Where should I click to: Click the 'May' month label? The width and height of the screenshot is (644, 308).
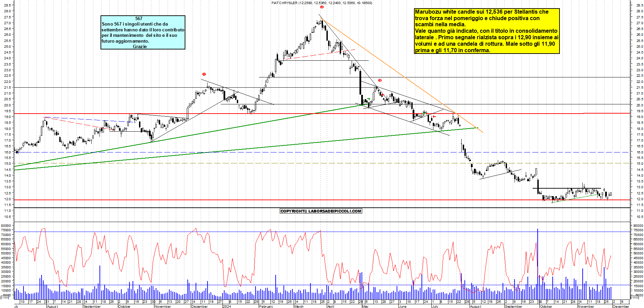click(365, 306)
